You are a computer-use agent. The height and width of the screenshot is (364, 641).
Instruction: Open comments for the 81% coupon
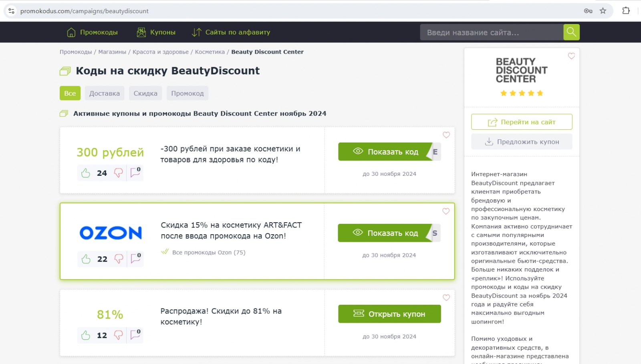click(x=135, y=335)
